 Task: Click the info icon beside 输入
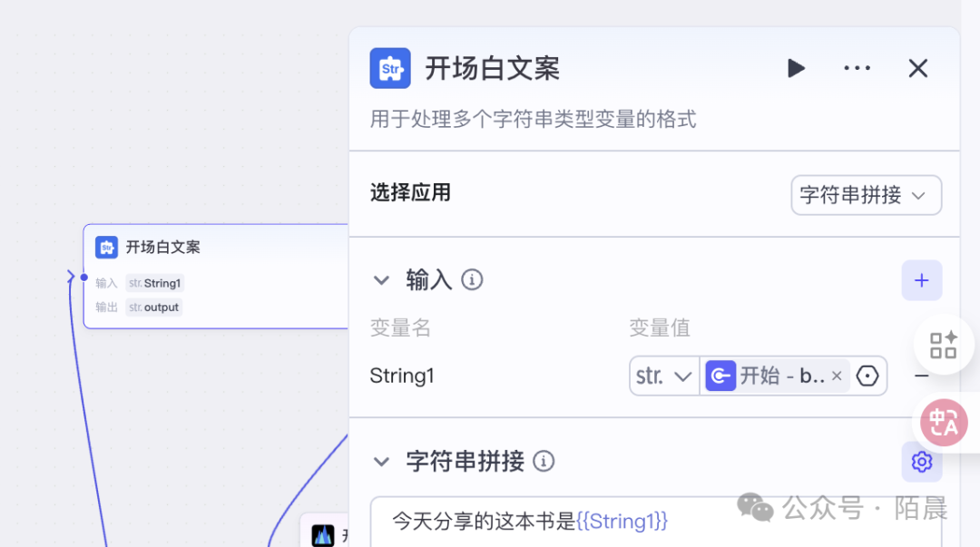pos(472,279)
